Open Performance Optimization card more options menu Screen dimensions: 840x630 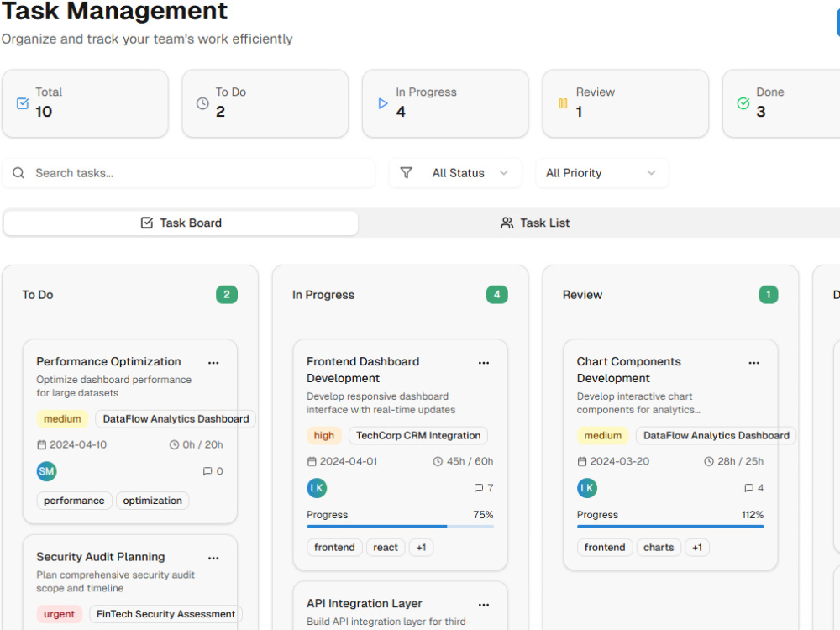pos(213,363)
